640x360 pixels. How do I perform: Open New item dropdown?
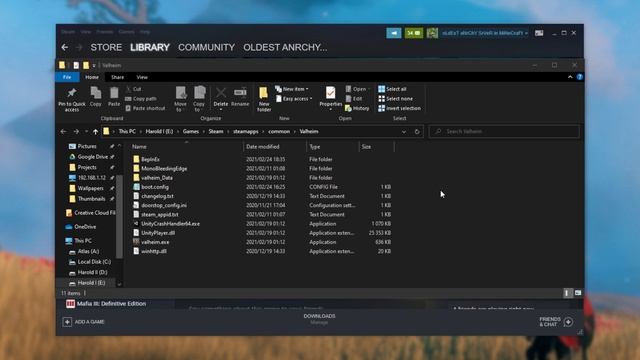click(x=292, y=89)
